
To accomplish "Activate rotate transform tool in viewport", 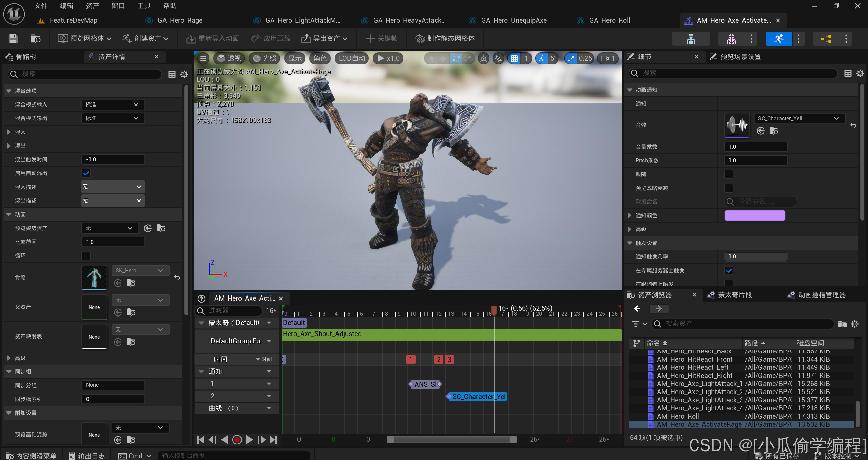I will click(x=456, y=58).
